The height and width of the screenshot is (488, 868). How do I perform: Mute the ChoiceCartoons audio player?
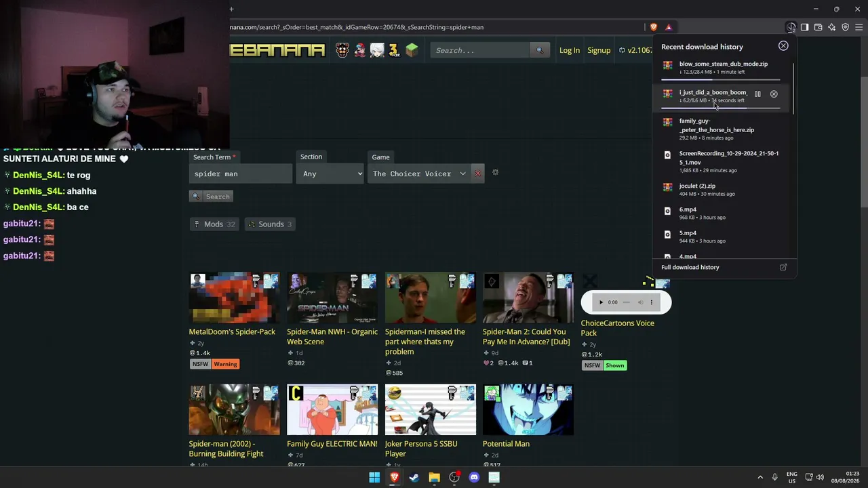pos(639,302)
